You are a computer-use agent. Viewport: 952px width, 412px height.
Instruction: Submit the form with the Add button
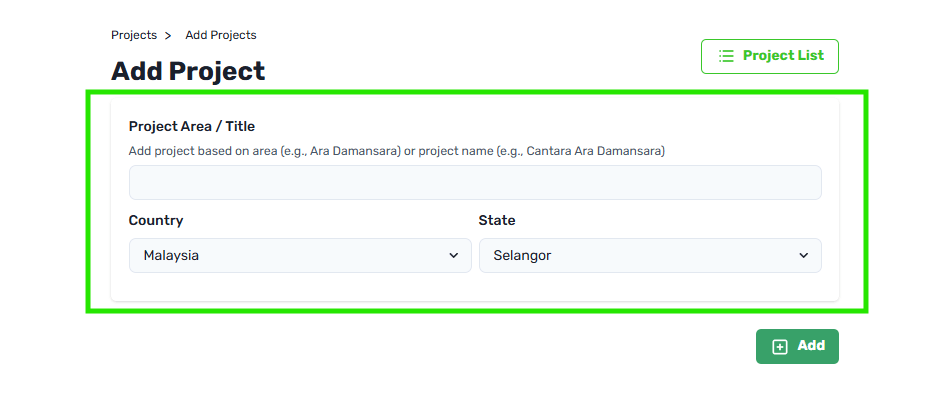tap(797, 346)
